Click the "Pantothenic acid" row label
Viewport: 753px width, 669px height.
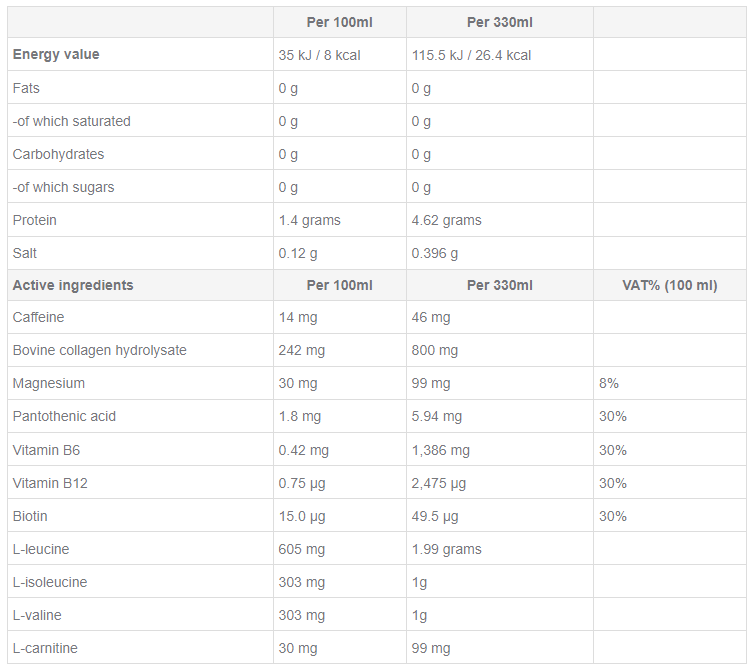coord(63,416)
